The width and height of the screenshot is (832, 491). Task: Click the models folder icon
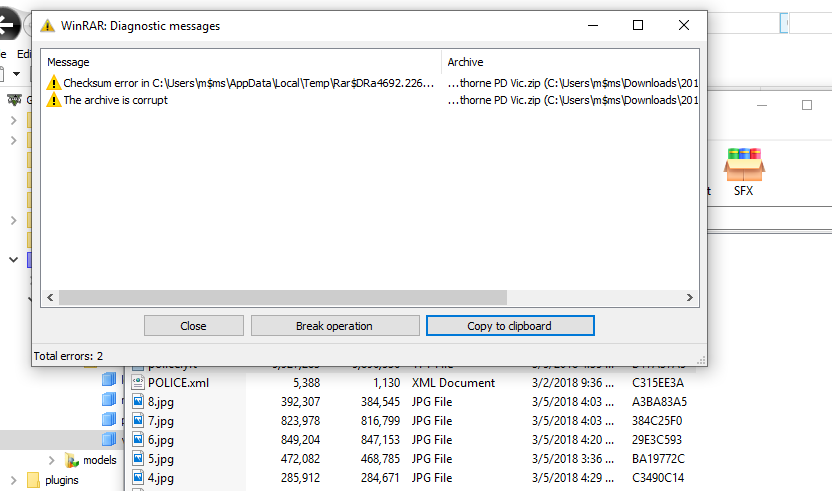click(72, 460)
